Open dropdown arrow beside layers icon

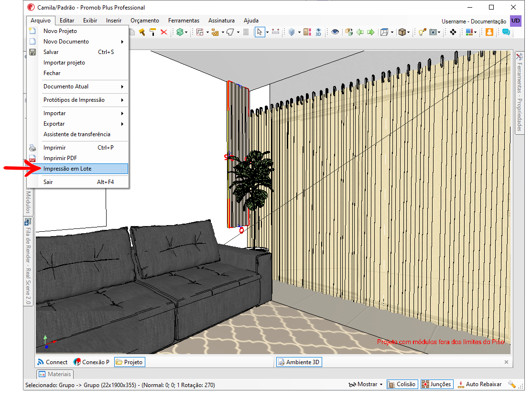pos(299,32)
